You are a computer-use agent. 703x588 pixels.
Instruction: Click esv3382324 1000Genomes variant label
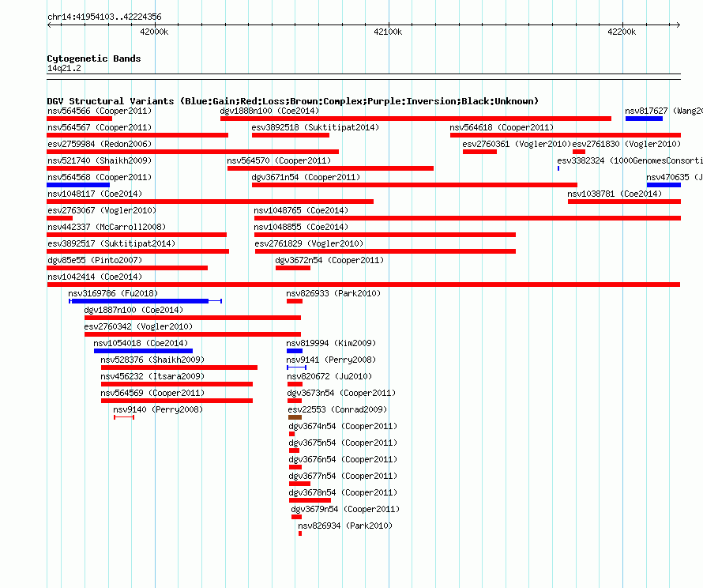tap(630, 160)
